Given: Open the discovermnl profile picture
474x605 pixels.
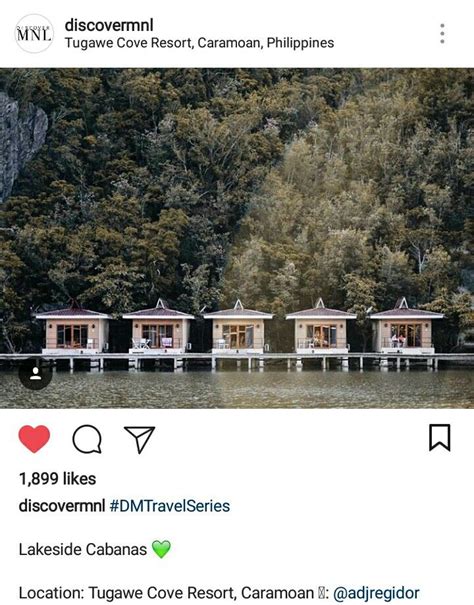Looking at the screenshot, I should pyautogui.click(x=34, y=34).
